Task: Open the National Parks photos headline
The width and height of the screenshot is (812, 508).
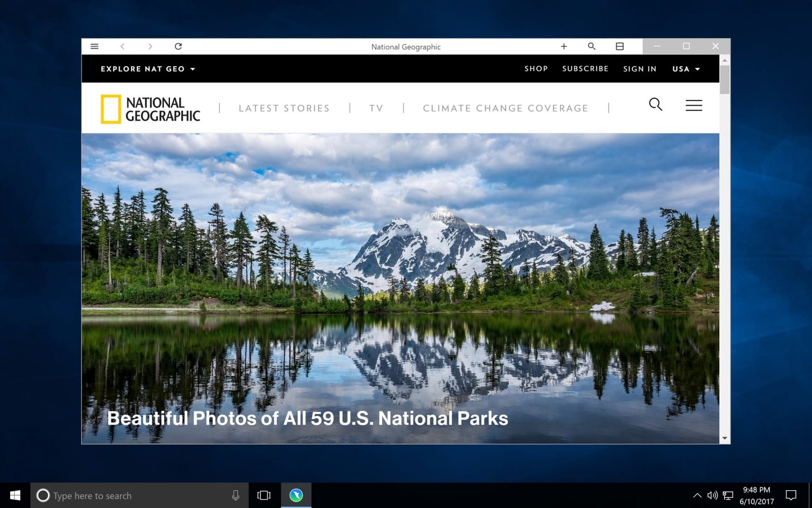Action: pyautogui.click(x=307, y=418)
